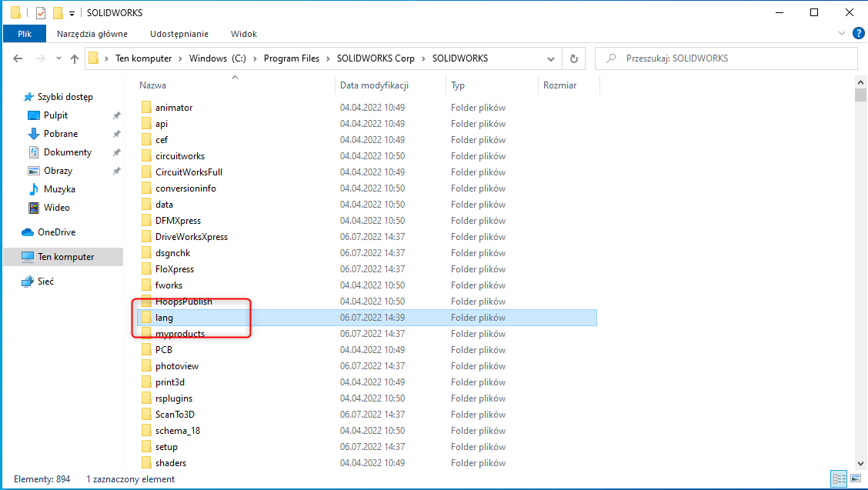This screenshot has height=490, width=868.
Task: Click the cef folder icon
Action: pyautogui.click(x=146, y=139)
